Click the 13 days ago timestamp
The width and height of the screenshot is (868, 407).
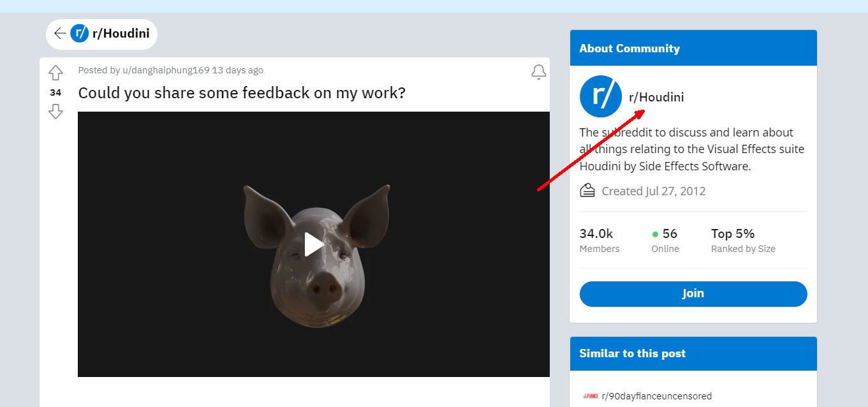[237, 70]
